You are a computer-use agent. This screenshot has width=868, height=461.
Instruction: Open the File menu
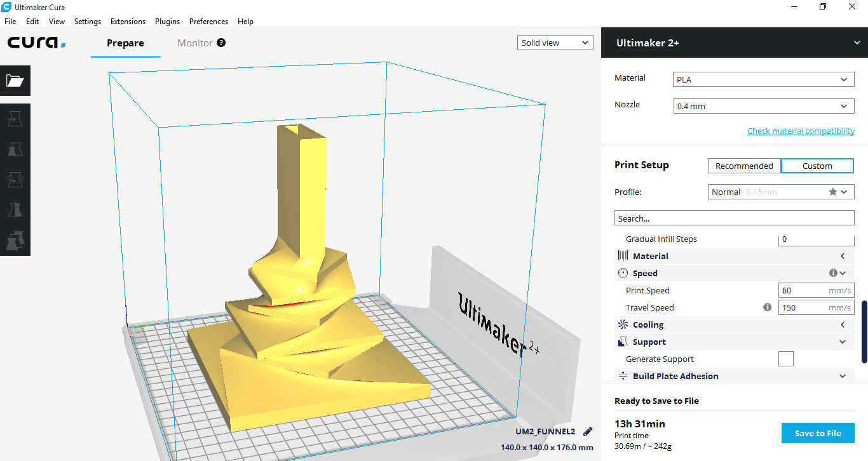pyautogui.click(x=10, y=21)
